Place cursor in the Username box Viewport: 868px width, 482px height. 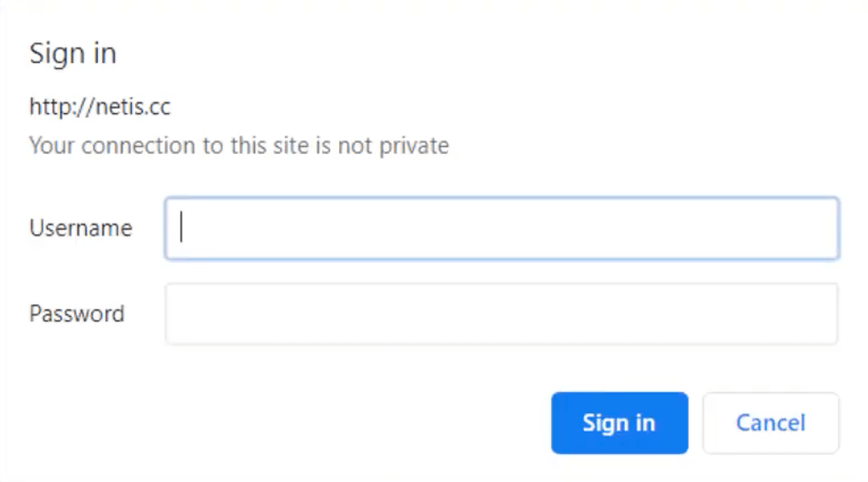(x=502, y=228)
